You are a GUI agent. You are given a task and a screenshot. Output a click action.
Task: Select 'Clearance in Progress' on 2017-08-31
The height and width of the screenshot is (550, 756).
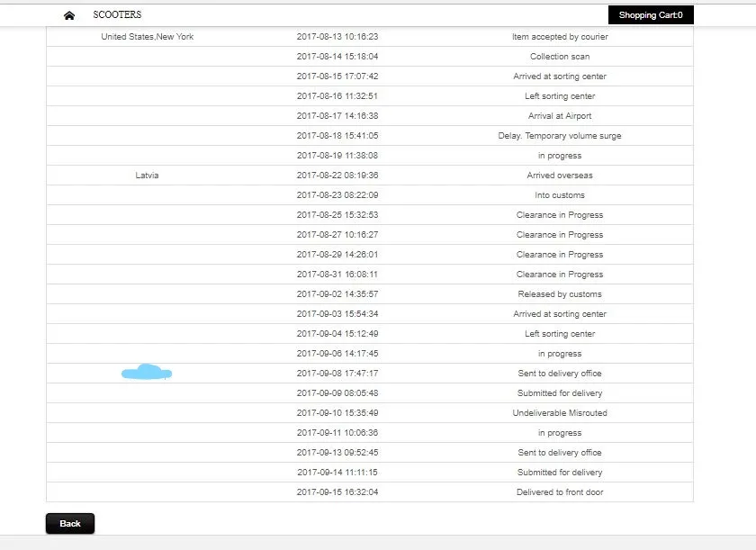[x=560, y=275]
